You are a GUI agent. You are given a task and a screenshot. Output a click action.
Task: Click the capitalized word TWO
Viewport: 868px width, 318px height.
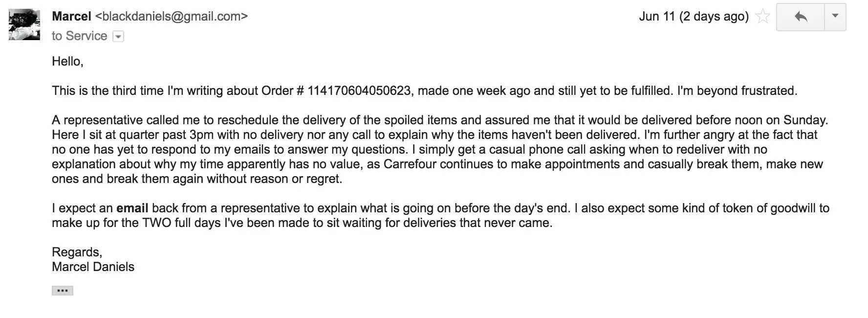[x=156, y=223]
